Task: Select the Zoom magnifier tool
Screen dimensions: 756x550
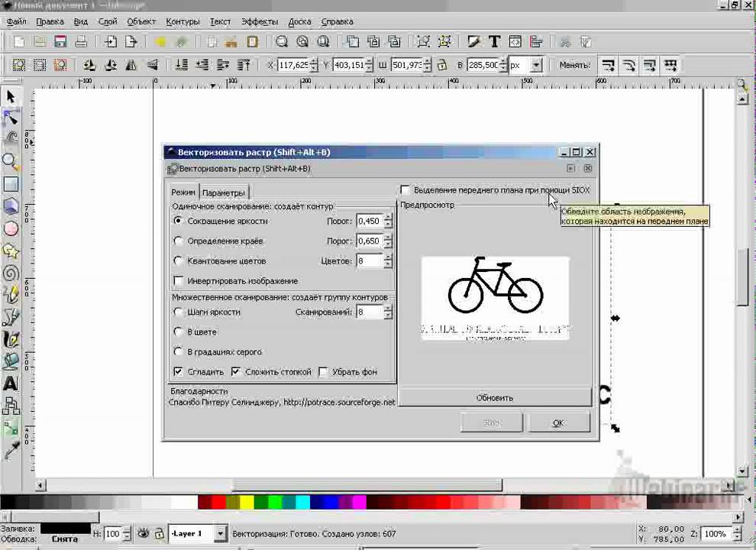Action: pyautogui.click(x=11, y=161)
